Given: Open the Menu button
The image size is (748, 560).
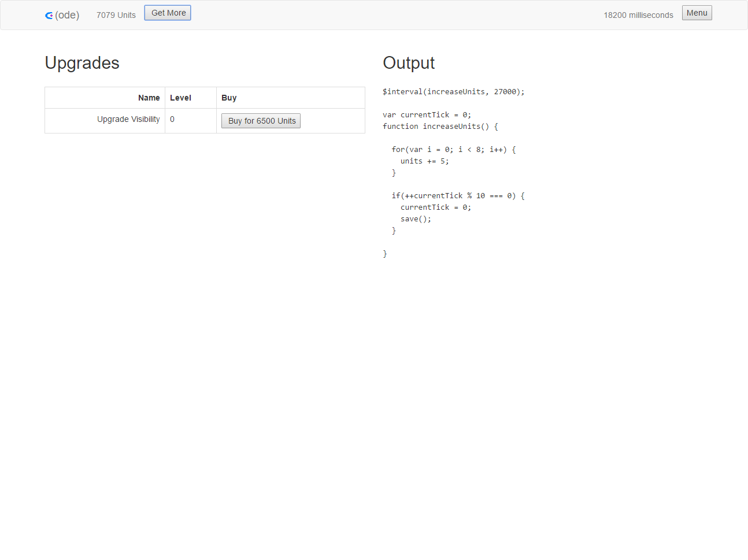Looking at the screenshot, I should [697, 13].
